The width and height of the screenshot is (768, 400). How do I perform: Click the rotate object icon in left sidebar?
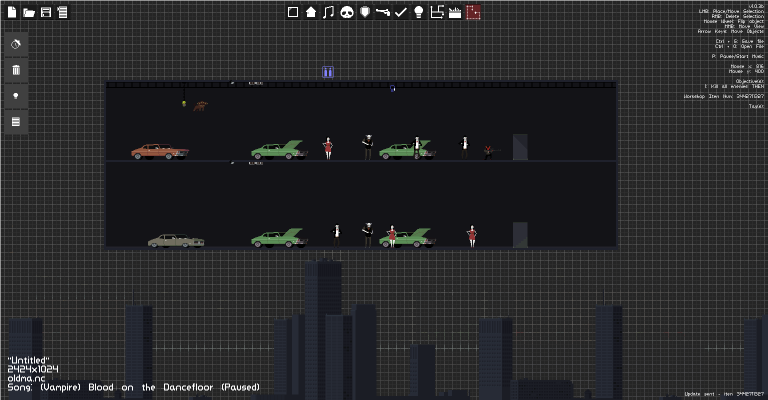(16, 44)
